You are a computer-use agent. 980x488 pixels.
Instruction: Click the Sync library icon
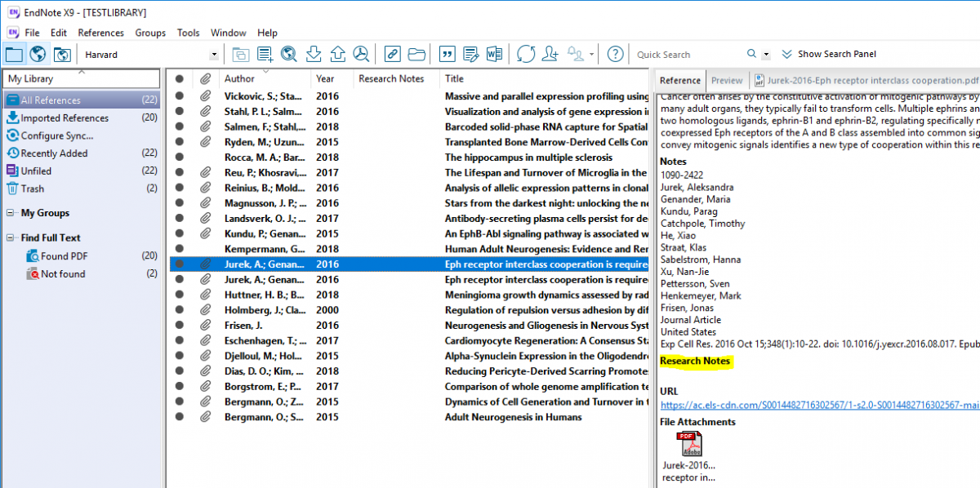pyautogui.click(x=528, y=53)
